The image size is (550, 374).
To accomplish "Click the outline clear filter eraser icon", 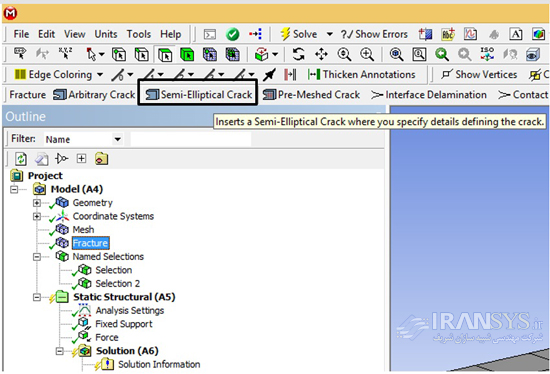I will [x=41, y=159].
